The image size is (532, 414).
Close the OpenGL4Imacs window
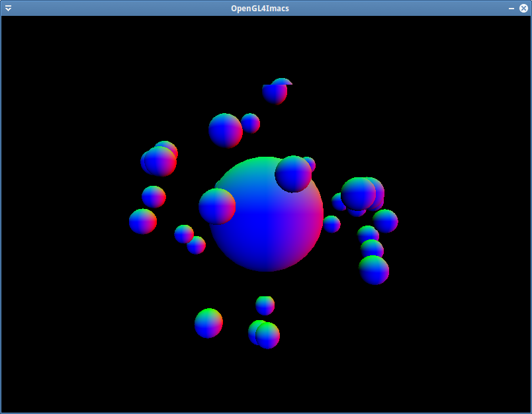tap(523, 9)
